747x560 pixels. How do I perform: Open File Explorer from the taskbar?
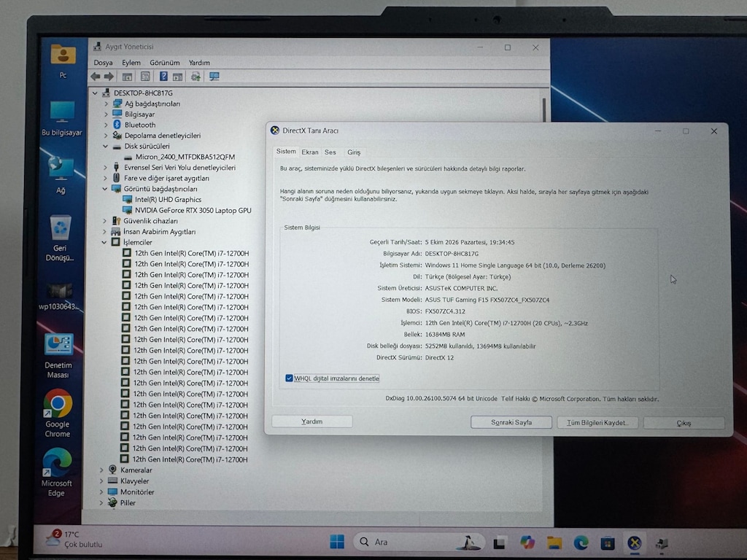[x=554, y=542]
